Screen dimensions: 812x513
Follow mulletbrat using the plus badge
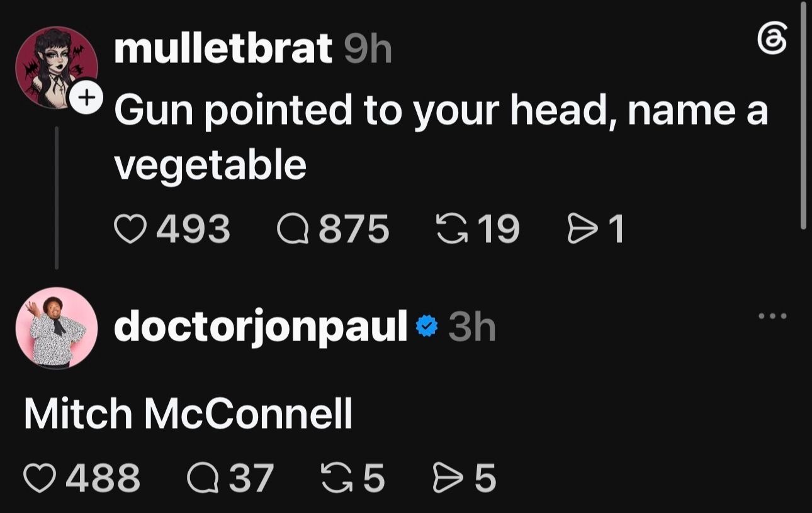click(x=88, y=98)
